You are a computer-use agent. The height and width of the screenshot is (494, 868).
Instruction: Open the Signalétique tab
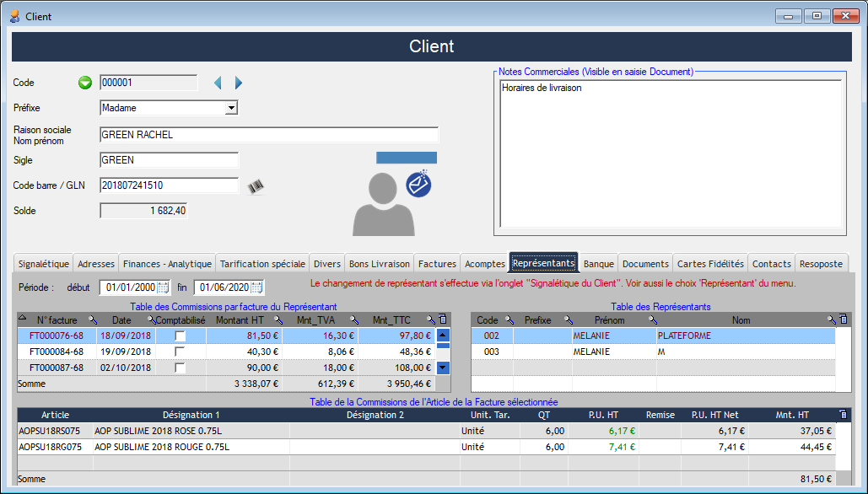(x=44, y=264)
